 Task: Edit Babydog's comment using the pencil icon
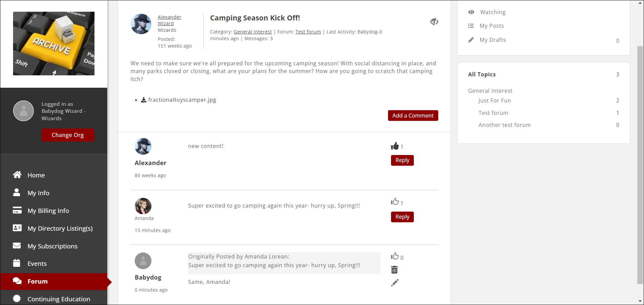click(394, 283)
